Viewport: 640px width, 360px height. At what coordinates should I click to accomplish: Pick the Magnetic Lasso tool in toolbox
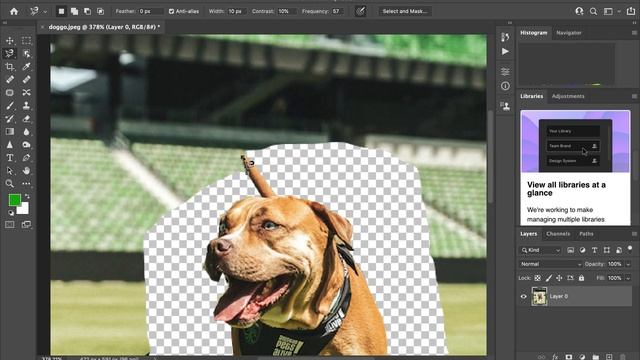pyautogui.click(x=10, y=53)
